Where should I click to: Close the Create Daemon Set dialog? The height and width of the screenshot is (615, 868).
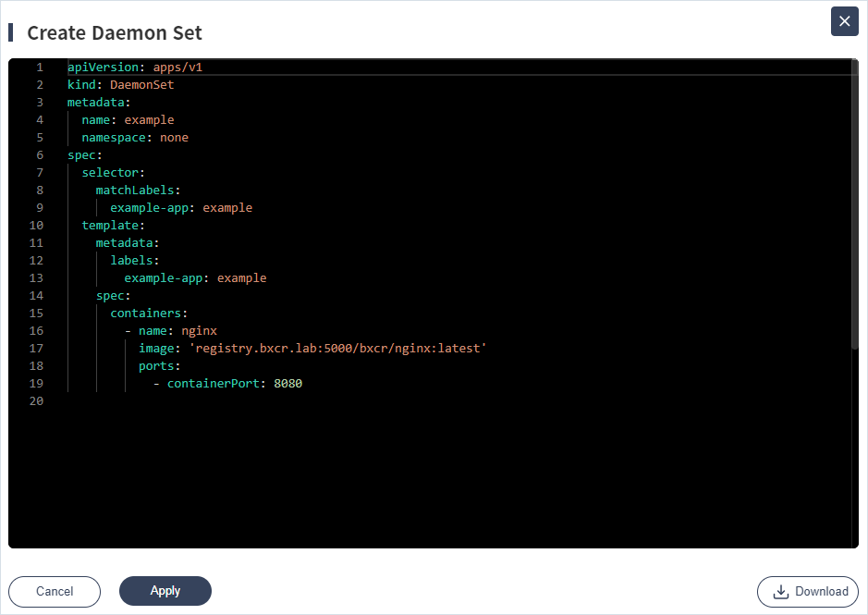point(844,21)
